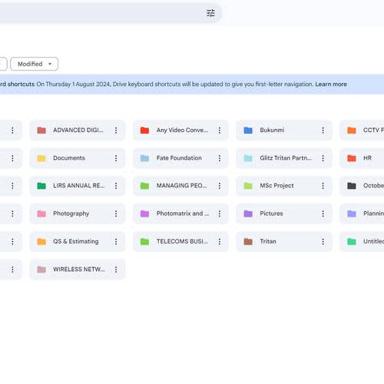Open the WIRELESS NETW... folder
This screenshot has height=384, width=384.
(77, 269)
